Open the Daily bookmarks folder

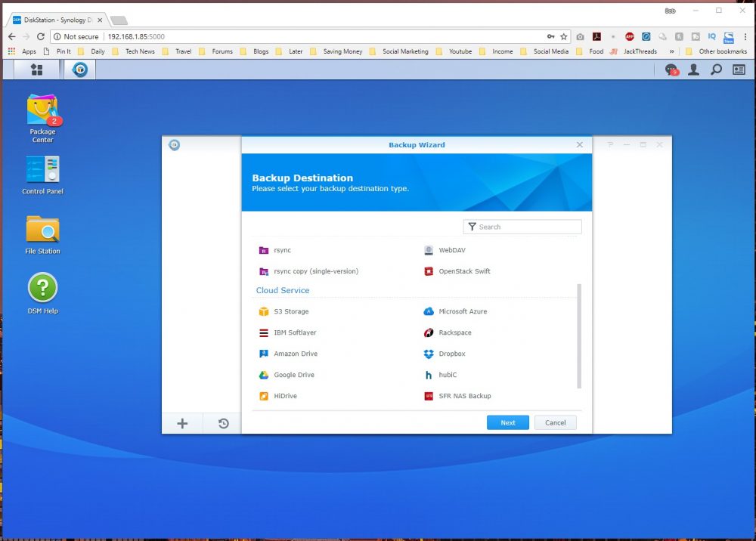91,51
